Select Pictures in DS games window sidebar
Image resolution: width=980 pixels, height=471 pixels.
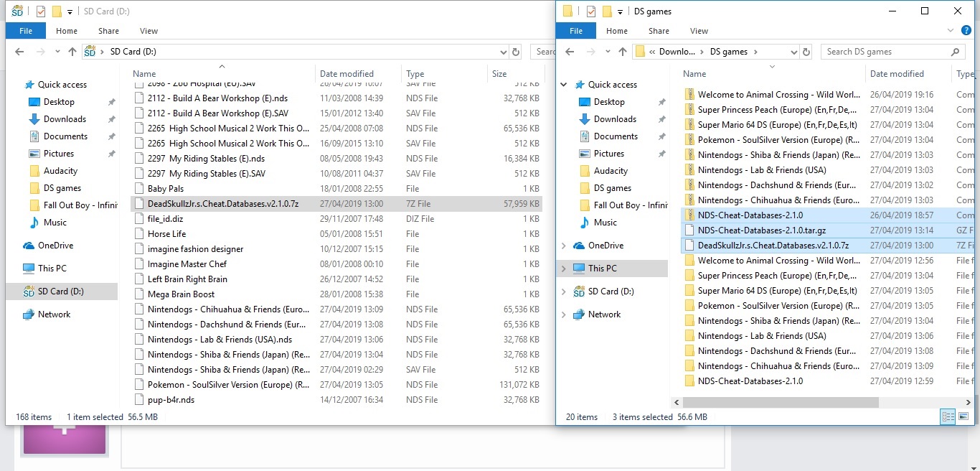pyautogui.click(x=609, y=154)
